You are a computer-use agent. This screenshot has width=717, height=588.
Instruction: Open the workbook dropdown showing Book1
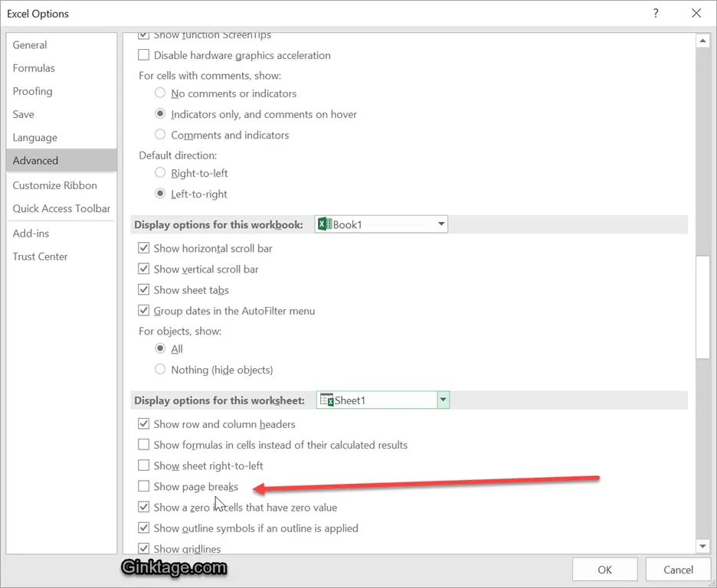pyautogui.click(x=440, y=224)
